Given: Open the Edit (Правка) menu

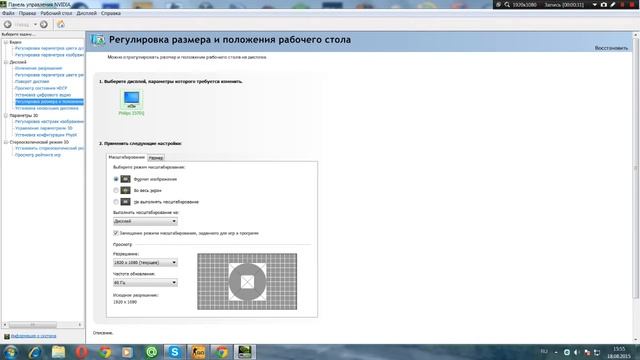Looking at the screenshot, I should click(27, 13).
